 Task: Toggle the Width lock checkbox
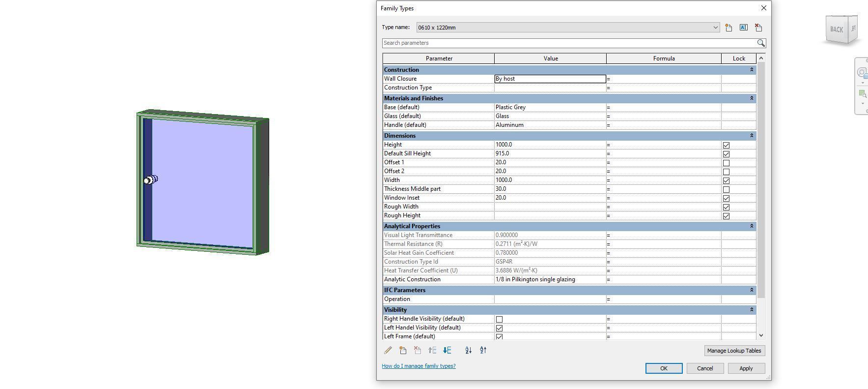pos(726,180)
